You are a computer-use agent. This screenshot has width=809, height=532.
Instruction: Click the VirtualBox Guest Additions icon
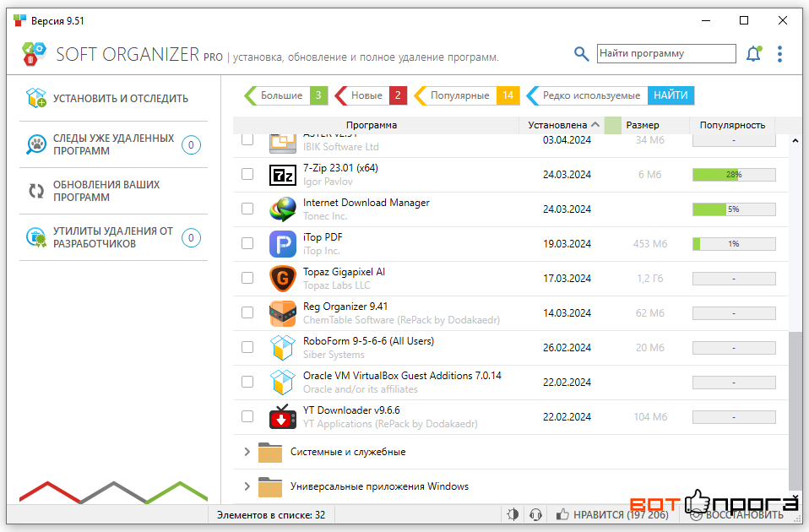(283, 382)
